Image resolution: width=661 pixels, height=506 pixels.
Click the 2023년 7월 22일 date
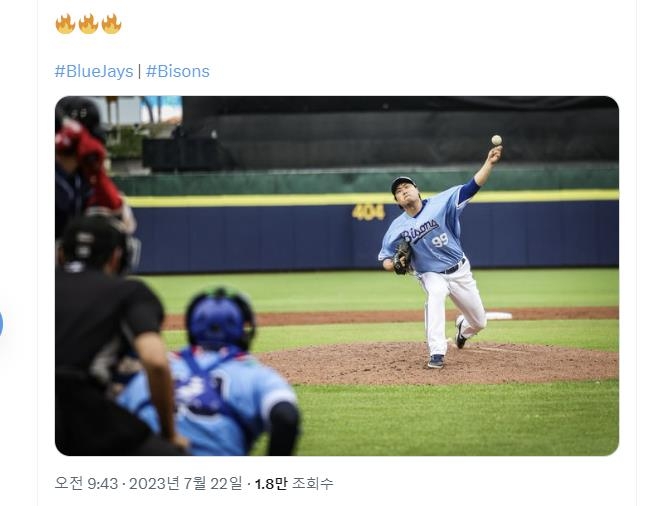click(x=186, y=483)
